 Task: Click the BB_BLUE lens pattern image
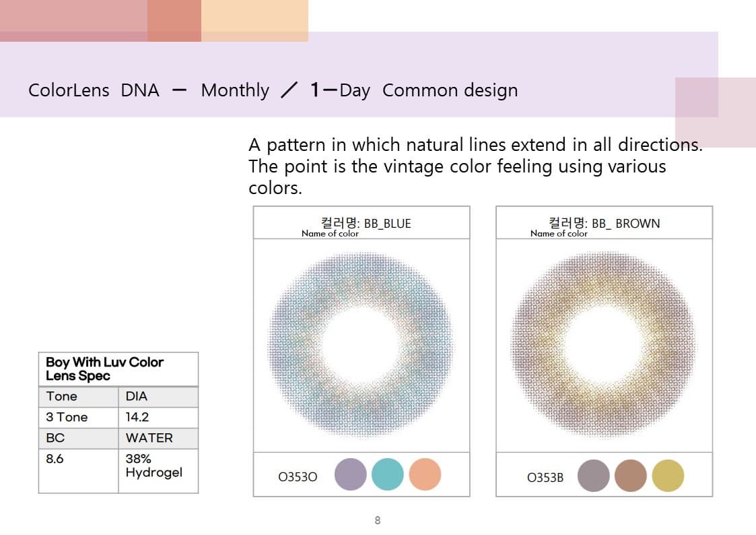tap(361, 346)
